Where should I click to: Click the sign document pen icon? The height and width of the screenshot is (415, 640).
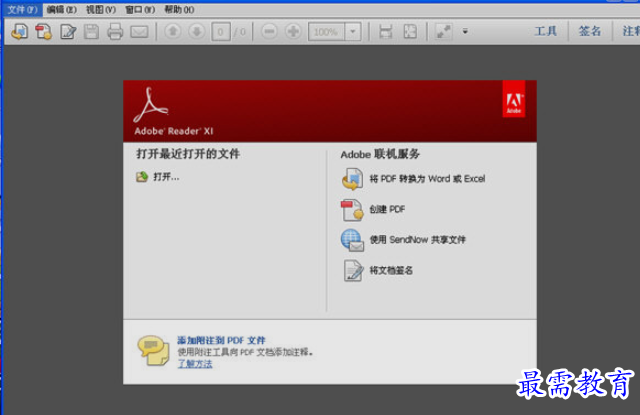click(353, 271)
